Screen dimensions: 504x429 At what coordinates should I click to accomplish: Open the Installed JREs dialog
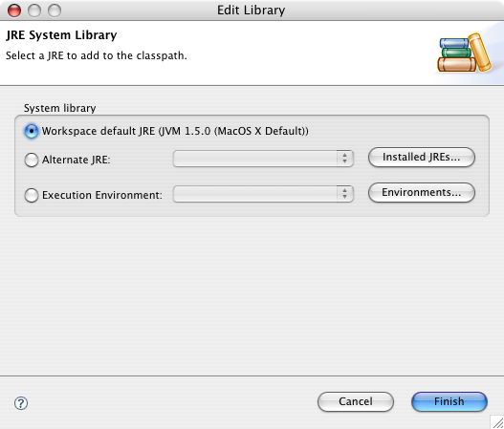[422, 157]
